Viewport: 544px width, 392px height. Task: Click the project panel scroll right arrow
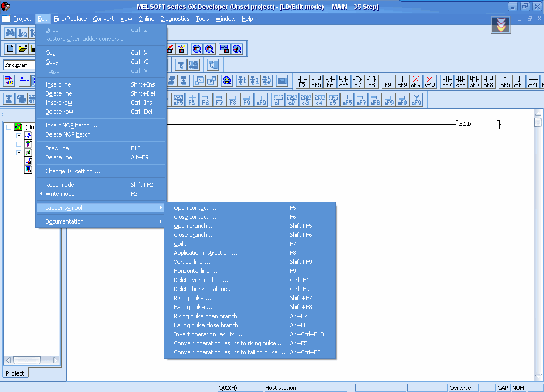pos(55,360)
